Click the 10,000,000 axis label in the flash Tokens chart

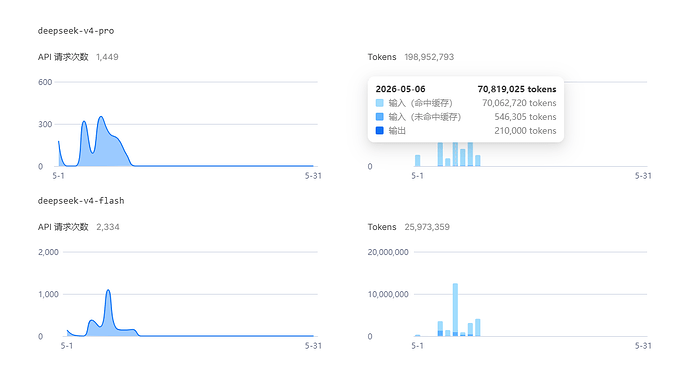(388, 294)
